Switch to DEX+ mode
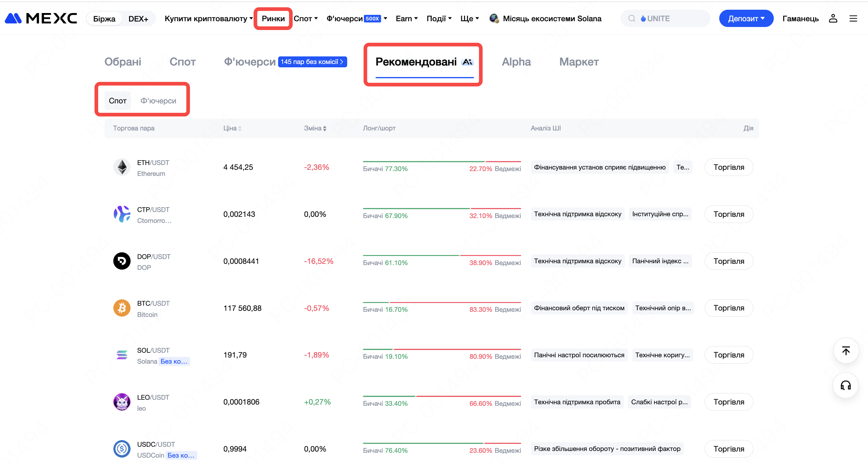Viewport: 868px width, 464px height. [138, 18]
